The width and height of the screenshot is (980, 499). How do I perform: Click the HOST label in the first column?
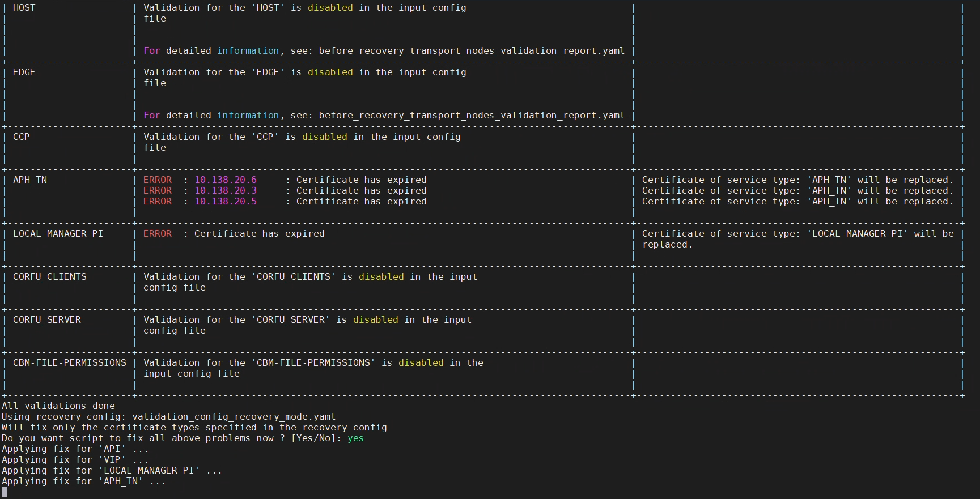tap(24, 8)
